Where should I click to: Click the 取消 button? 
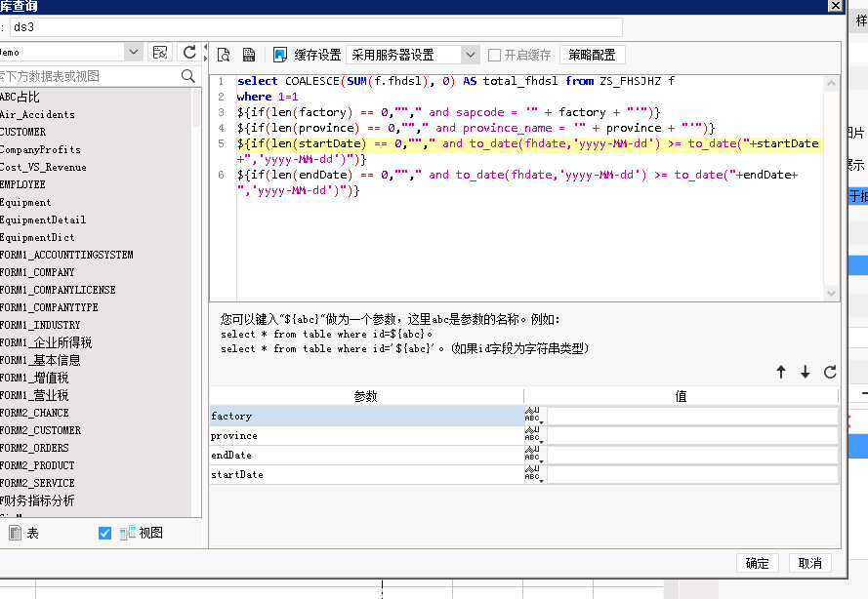[809, 563]
